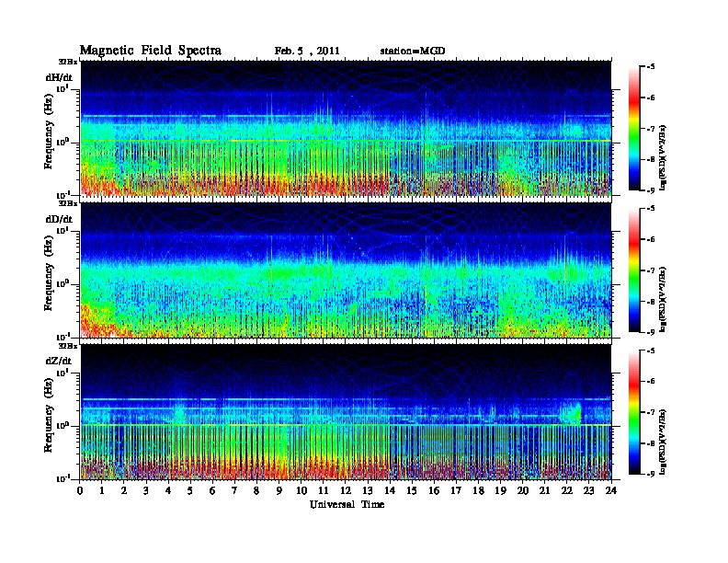This screenshot has height=563, width=728.
Task: Click hour tick label 17 on the time axis
Action: point(456,490)
